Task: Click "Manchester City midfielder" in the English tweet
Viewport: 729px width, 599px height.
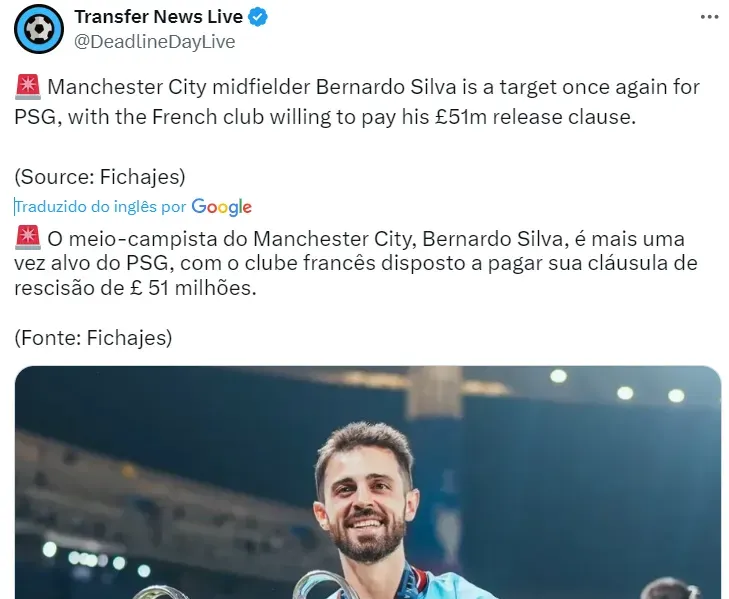Action: pos(179,87)
